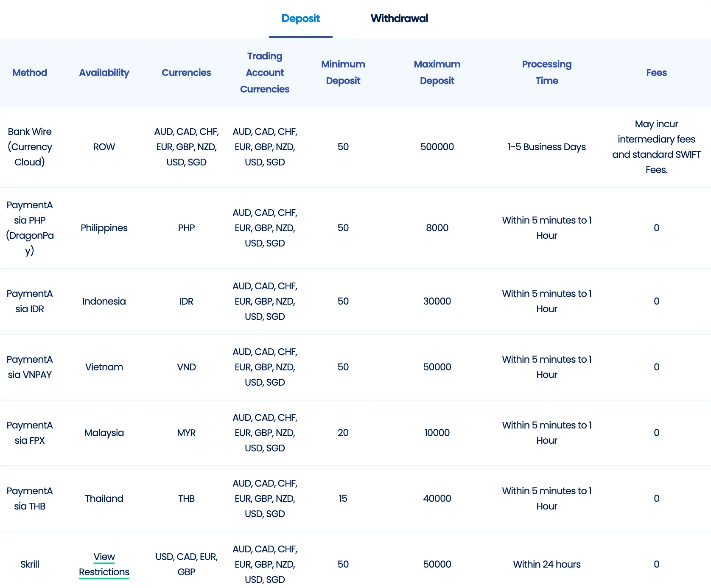Click the Fees column header
The height and width of the screenshot is (588, 711).
click(656, 73)
